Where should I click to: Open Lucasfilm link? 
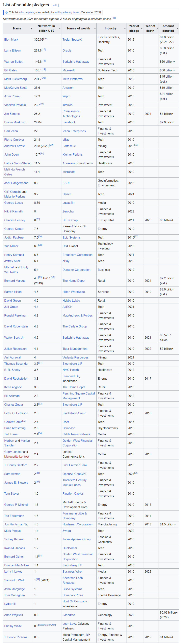click(68, 203)
